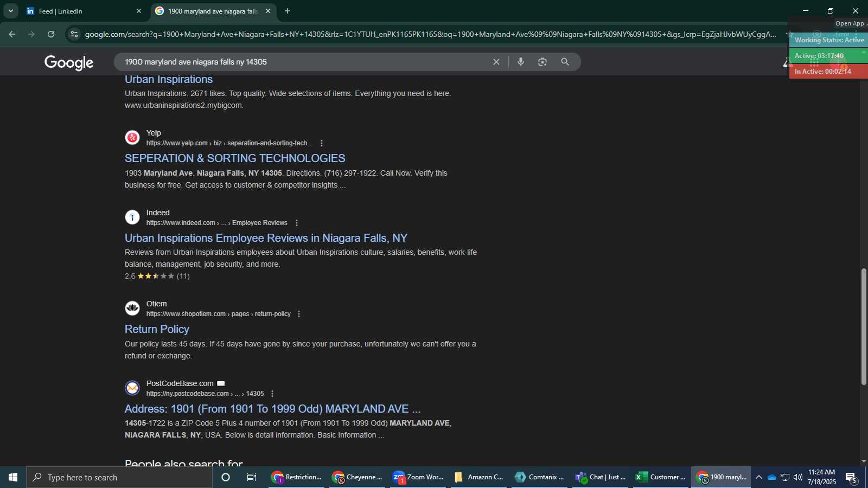Click the Yelp URL breadcrumb
This screenshot has height=488, width=868.
(229, 143)
